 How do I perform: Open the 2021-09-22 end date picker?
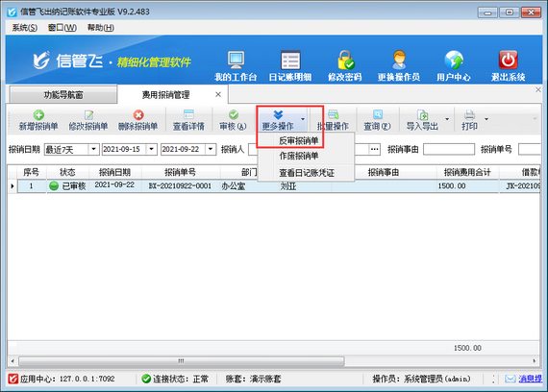(210, 149)
